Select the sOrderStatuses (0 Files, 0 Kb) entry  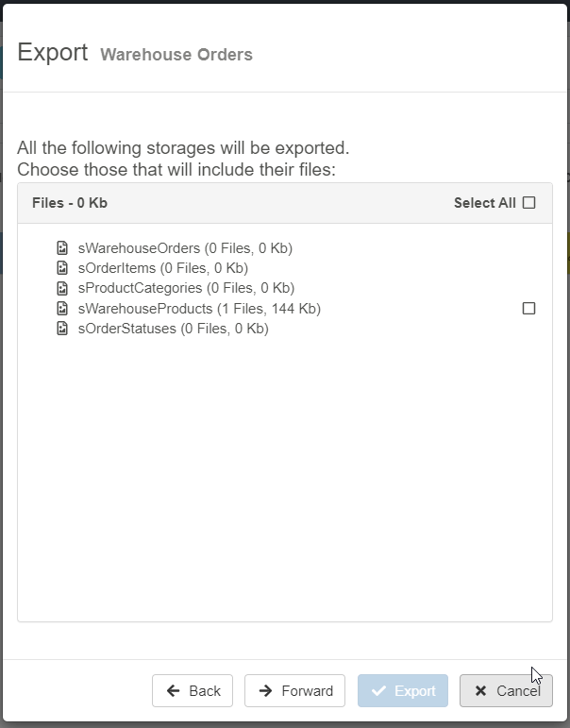tap(173, 329)
